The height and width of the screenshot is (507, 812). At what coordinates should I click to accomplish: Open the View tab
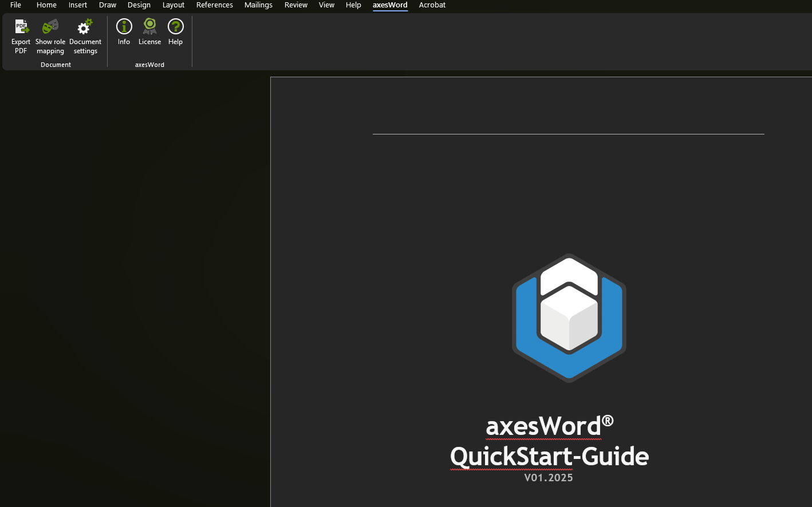[x=326, y=5]
